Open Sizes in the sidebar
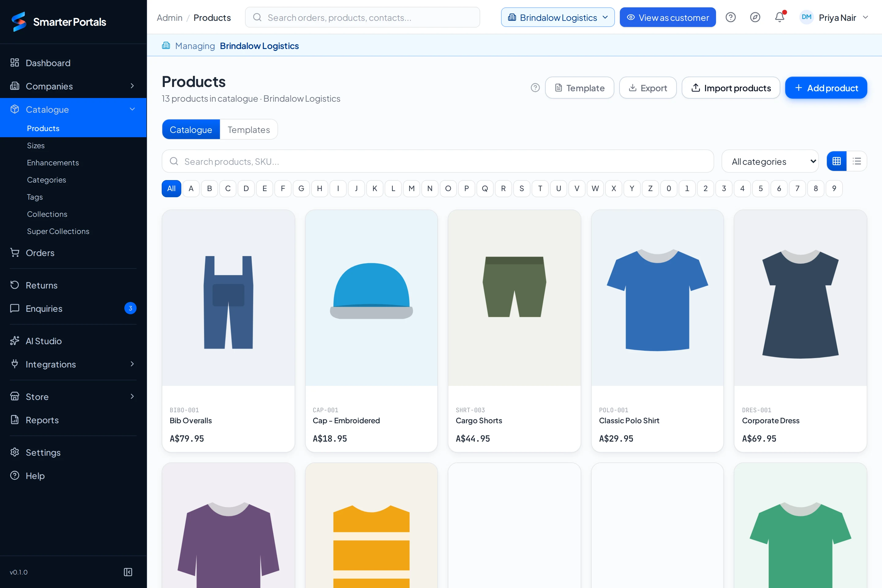This screenshot has width=882, height=588. [x=36, y=145]
